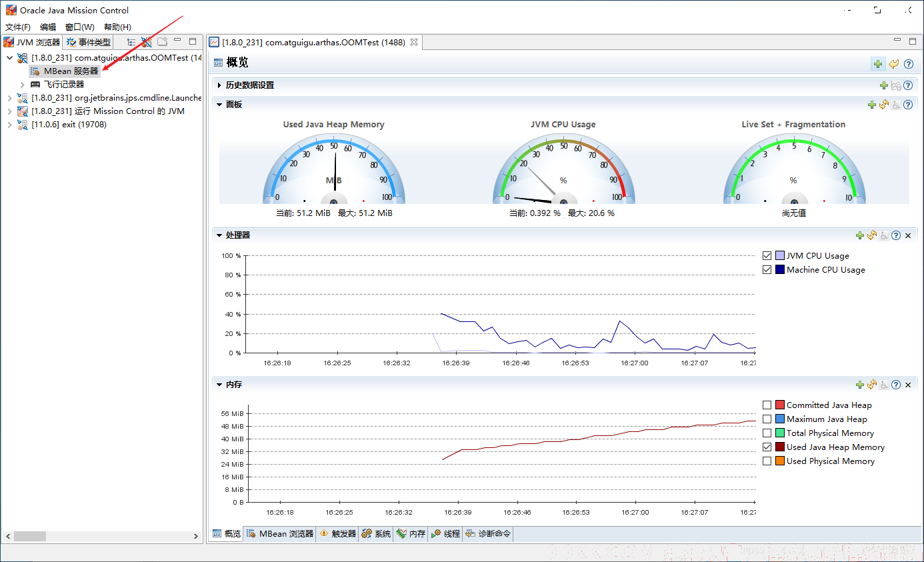Click Used Physical Memory orange color swatch
The image size is (924, 562).
tap(780, 461)
